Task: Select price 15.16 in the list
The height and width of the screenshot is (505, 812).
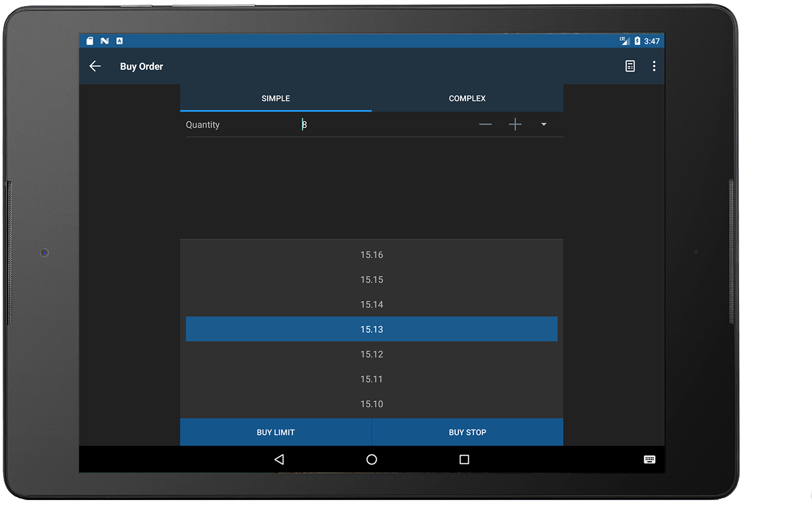Action: click(372, 255)
